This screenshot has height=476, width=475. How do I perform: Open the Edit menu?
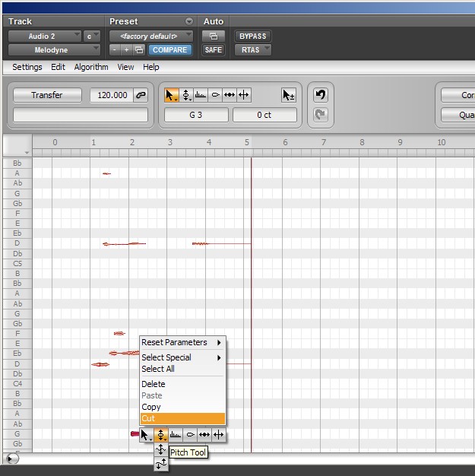point(58,67)
